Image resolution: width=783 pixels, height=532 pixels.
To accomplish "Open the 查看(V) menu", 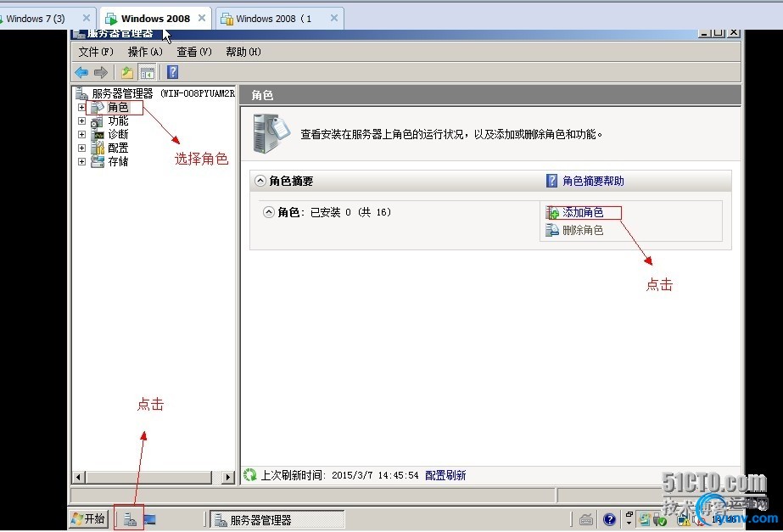I will click(x=194, y=52).
